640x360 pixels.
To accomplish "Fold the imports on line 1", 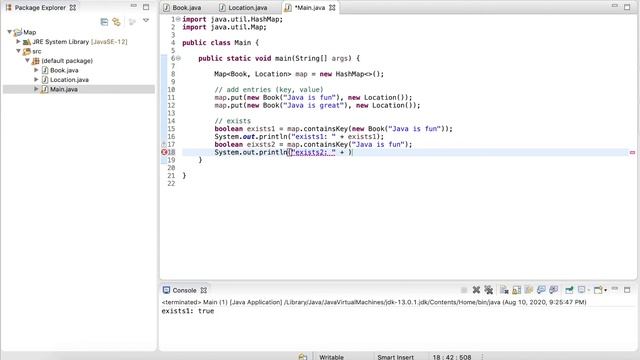I will pos(178,19).
